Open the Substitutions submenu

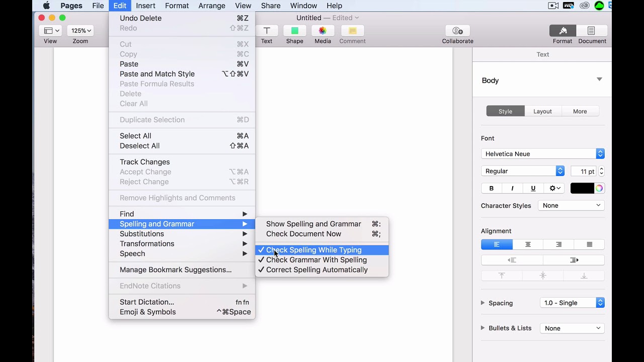(x=182, y=234)
